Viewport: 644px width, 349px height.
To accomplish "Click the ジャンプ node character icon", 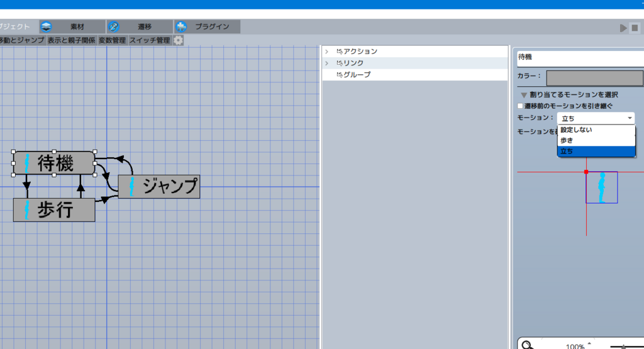I will point(132,186).
